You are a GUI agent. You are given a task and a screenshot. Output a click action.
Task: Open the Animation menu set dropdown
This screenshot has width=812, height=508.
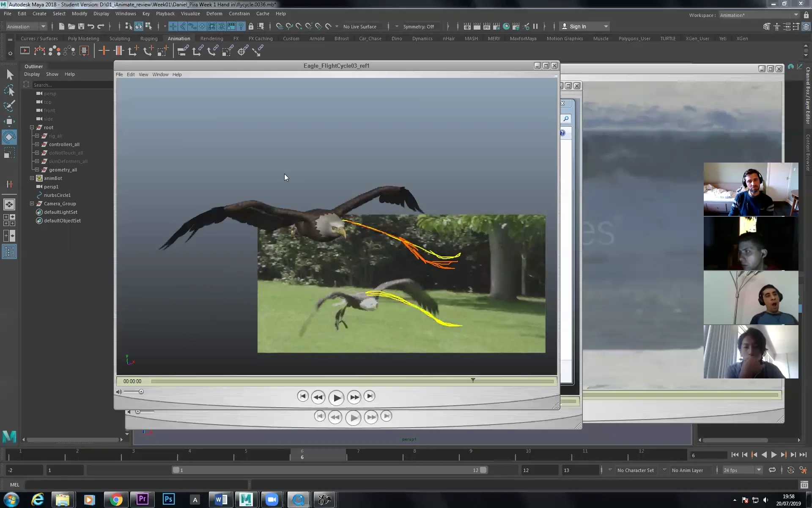[26, 26]
